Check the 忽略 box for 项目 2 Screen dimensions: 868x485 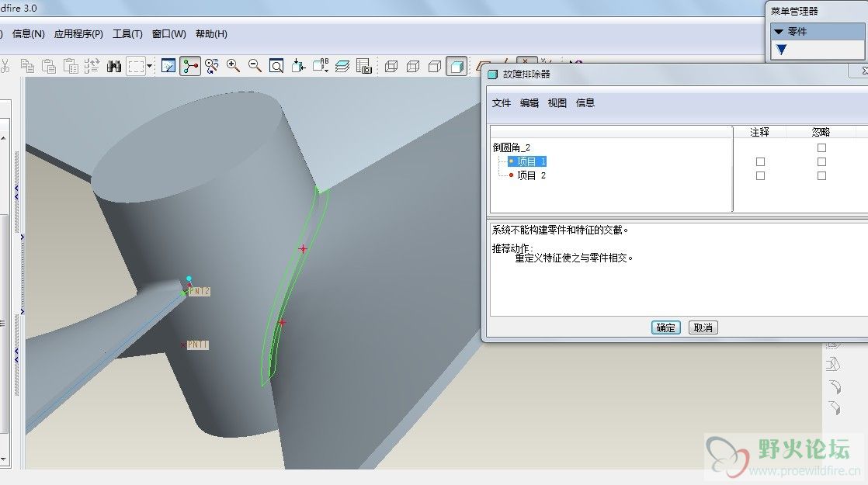pyautogui.click(x=821, y=175)
